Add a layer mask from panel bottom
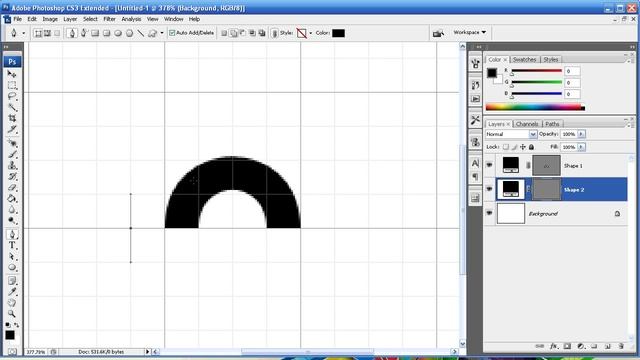The width and height of the screenshot is (640, 360). pos(567,346)
